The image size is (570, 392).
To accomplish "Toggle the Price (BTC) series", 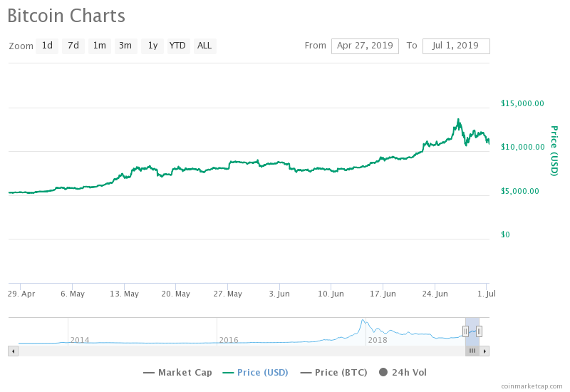I will coord(335,372).
